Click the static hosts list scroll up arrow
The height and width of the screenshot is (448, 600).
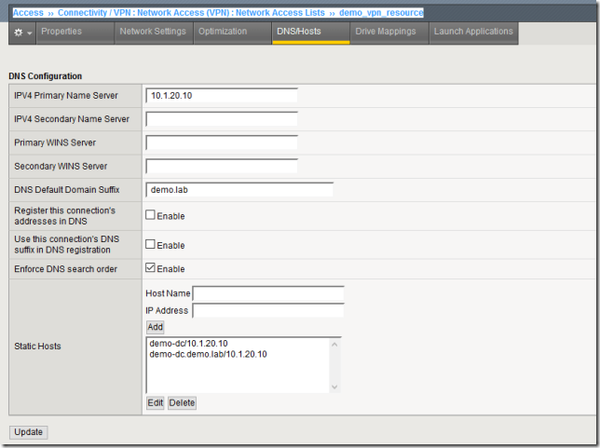[334, 345]
